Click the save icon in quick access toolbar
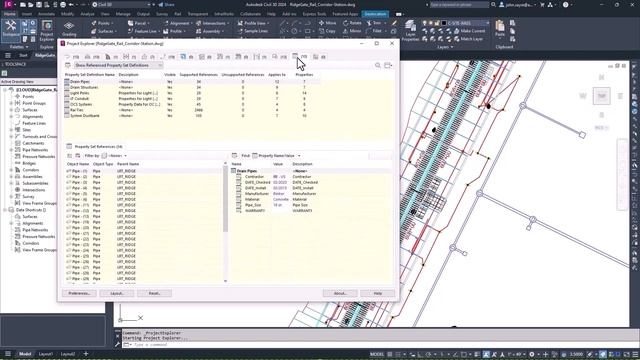The width and height of the screenshot is (640, 360). [39, 4]
